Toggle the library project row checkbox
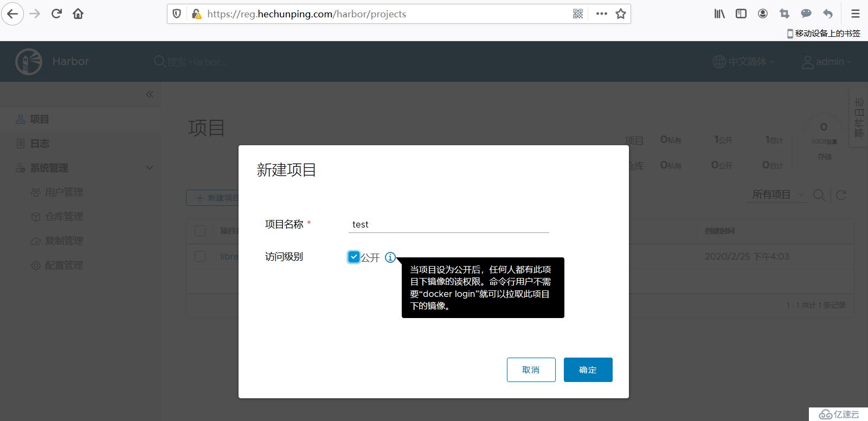 200,256
